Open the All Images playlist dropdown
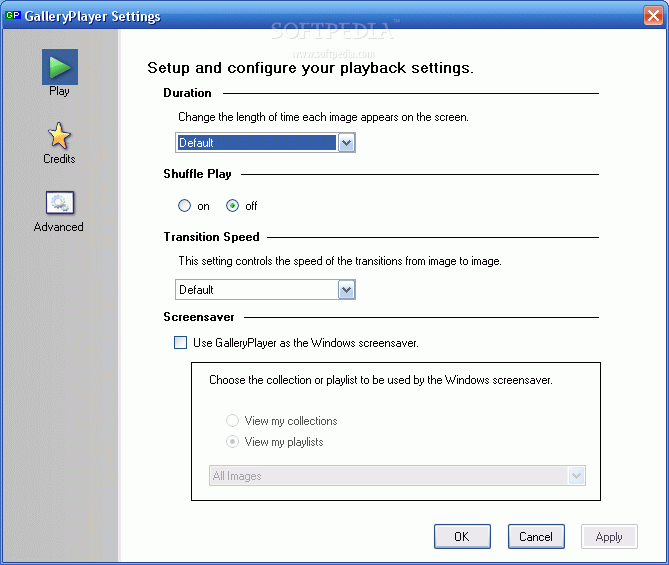This screenshot has height=565, width=669. click(x=576, y=475)
